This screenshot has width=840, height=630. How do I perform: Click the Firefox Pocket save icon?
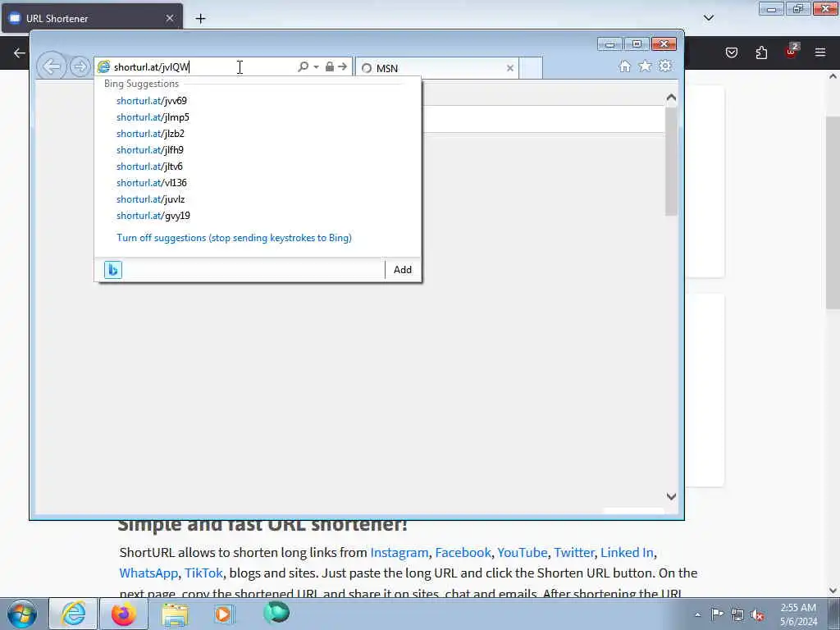pyautogui.click(x=732, y=52)
